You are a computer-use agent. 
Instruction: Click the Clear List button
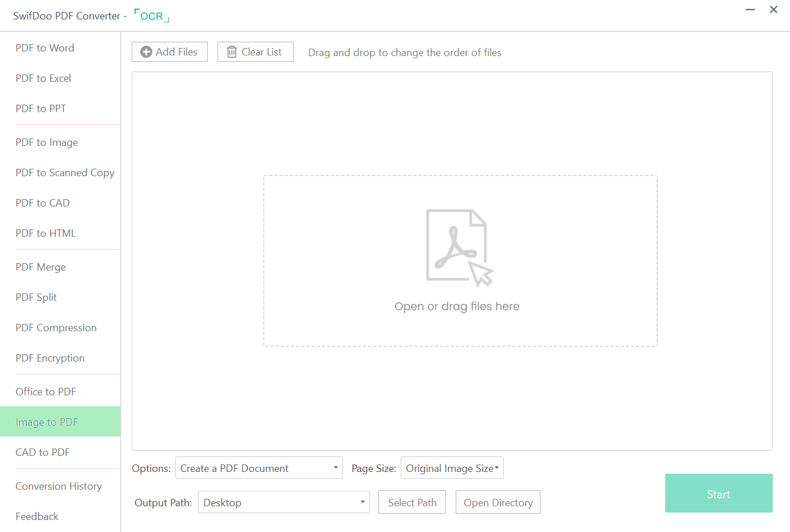[x=255, y=52]
